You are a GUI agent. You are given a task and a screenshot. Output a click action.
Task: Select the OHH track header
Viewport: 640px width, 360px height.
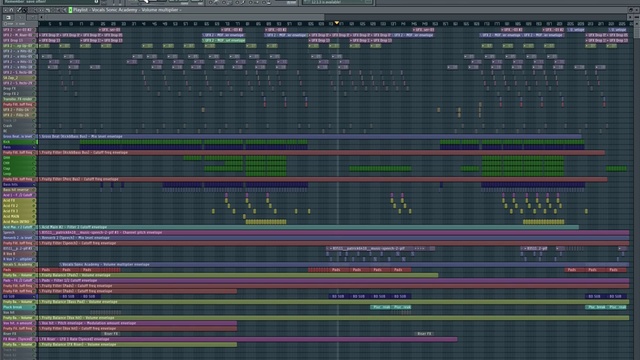(x=18, y=158)
